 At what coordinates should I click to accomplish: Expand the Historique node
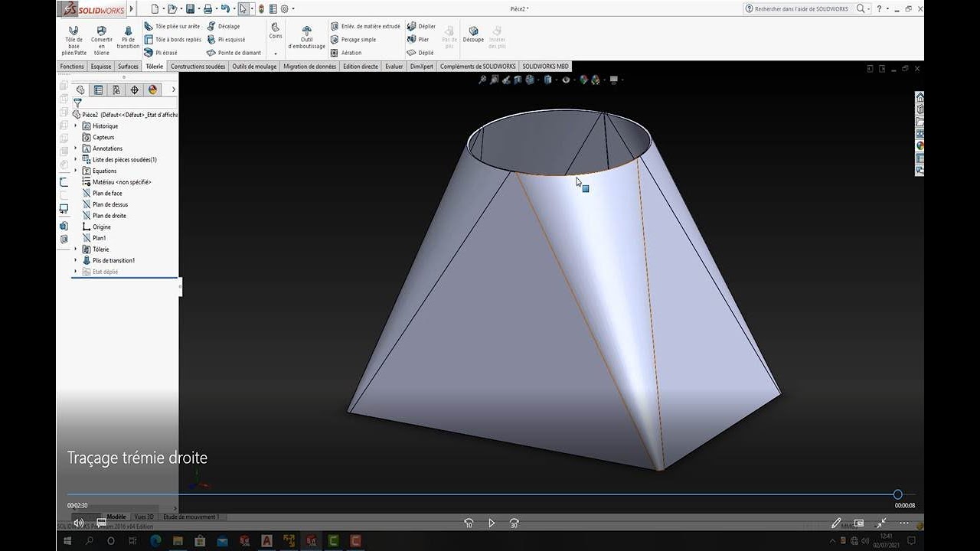(x=76, y=126)
